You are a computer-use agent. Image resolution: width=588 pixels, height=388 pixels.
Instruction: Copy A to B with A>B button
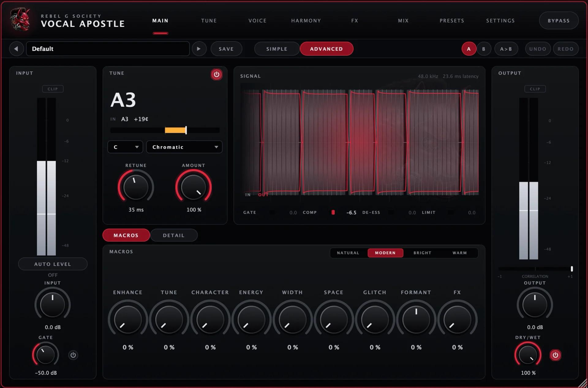click(x=506, y=49)
